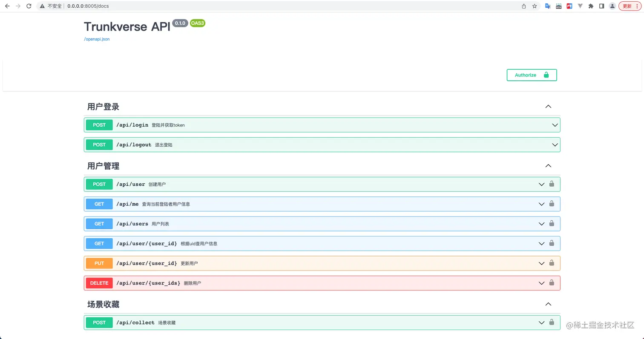Collapse the 用户管理 section
This screenshot has height=339, width=644.
[548, 166]
